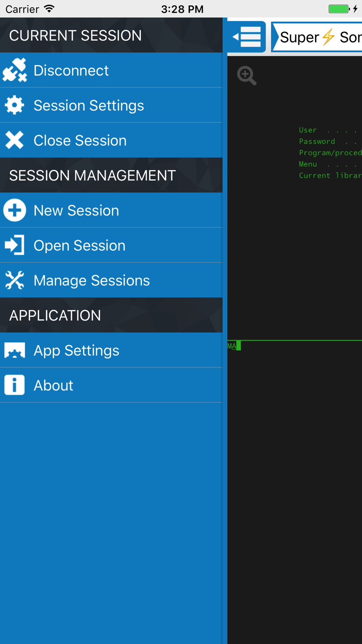362x644 pixels.
Task: Tap the magnifier zoom-in icon
Action: pos(247,75)
